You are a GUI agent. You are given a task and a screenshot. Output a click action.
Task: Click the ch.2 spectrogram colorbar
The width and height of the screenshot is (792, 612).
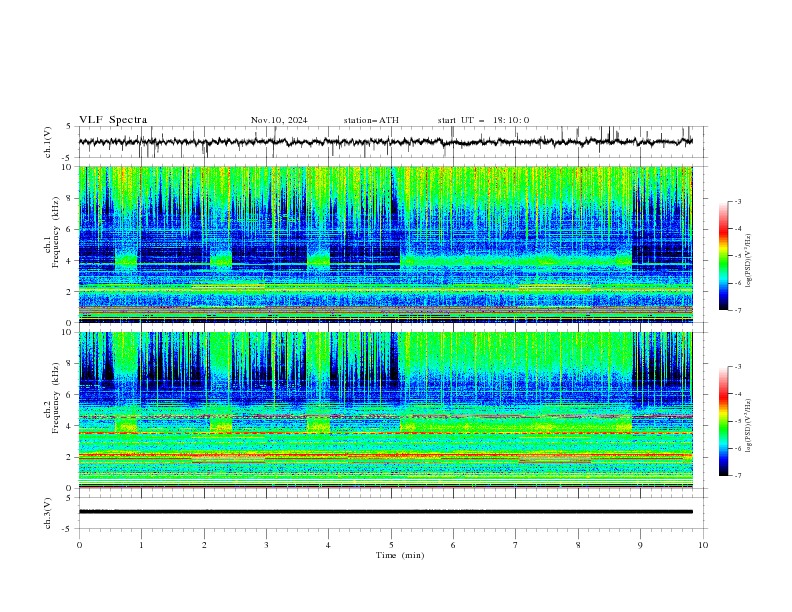[x=723, y=421]
